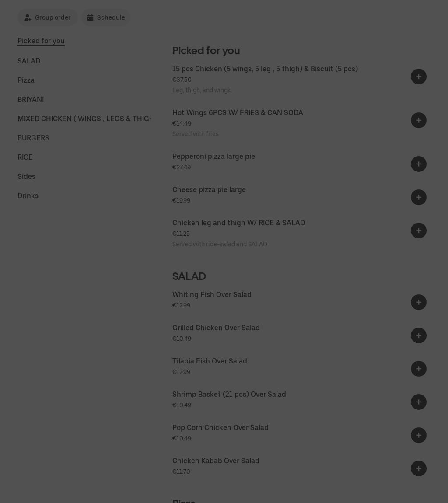Screen dimensions: 448x503
Task: Open the Schedule delivery option
Action: tap(106, 17)
